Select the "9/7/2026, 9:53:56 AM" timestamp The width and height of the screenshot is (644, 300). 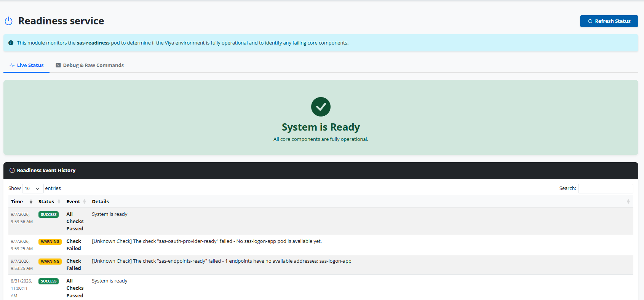click(x=22, y=218)
